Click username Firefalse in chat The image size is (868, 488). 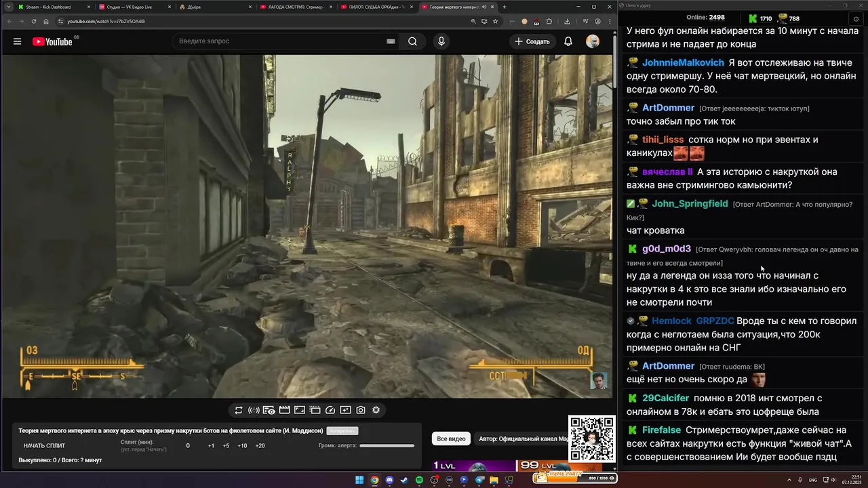(661, 430)
